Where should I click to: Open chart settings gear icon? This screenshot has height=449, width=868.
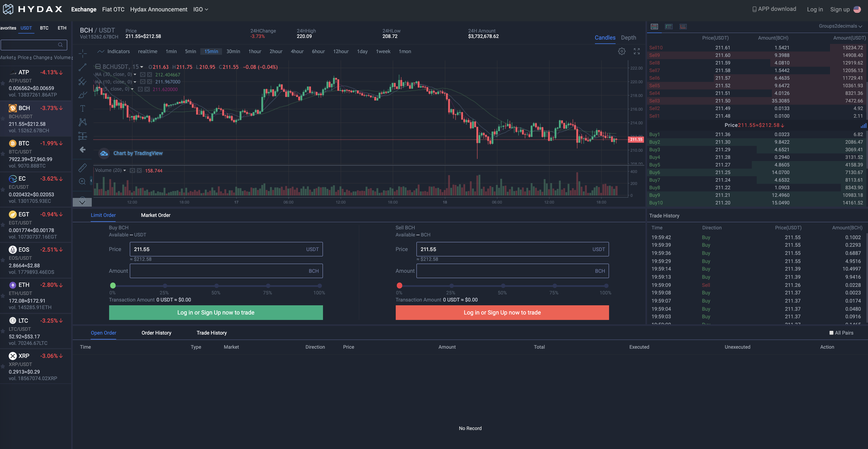point(622,51)
